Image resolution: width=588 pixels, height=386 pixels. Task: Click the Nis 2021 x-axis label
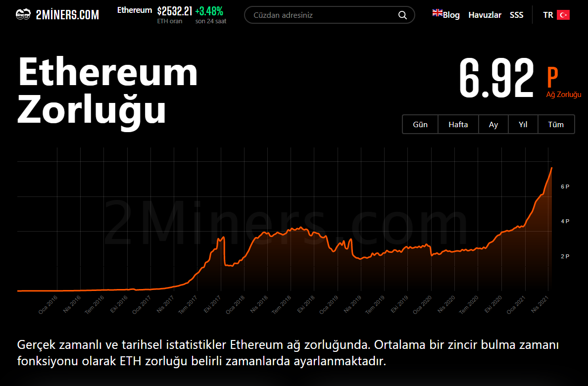click(540, 305)
